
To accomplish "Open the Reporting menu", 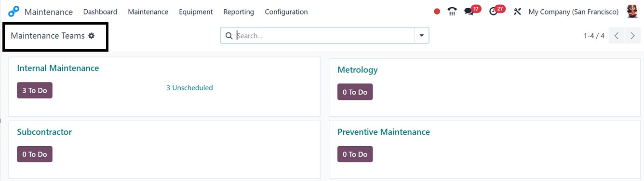I will point(239,12).
